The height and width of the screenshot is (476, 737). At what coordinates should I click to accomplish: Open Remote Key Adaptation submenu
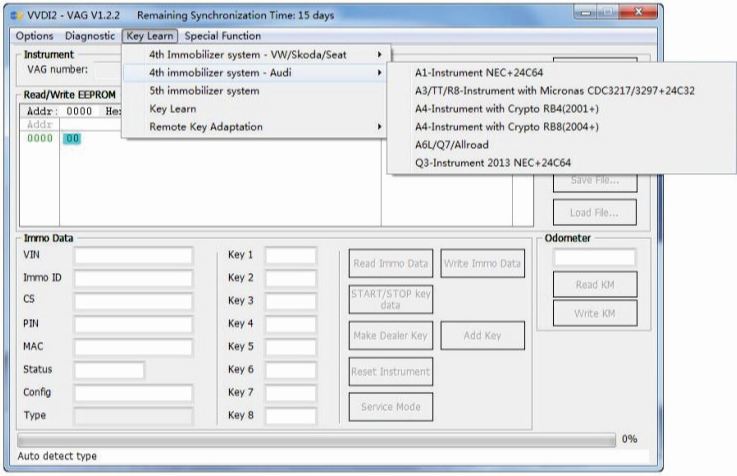(x=256, y=127)
